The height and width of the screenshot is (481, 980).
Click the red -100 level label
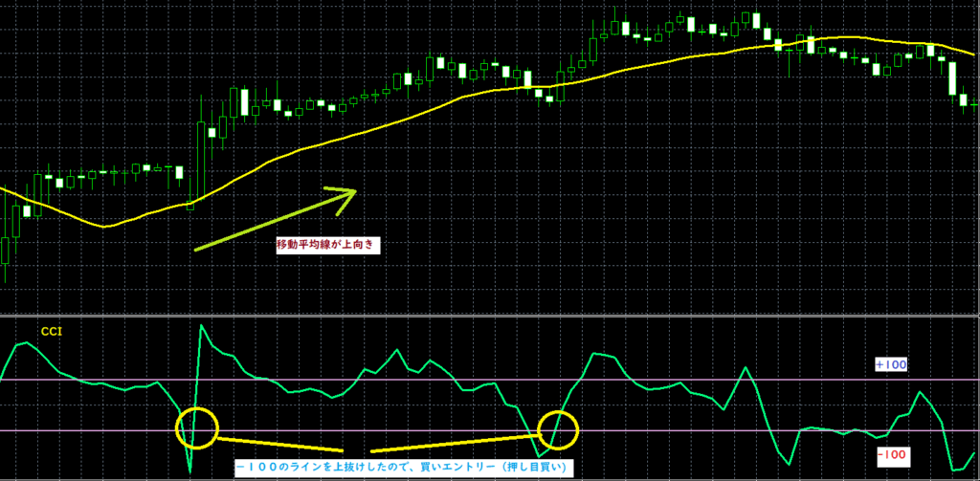(892, 453)
